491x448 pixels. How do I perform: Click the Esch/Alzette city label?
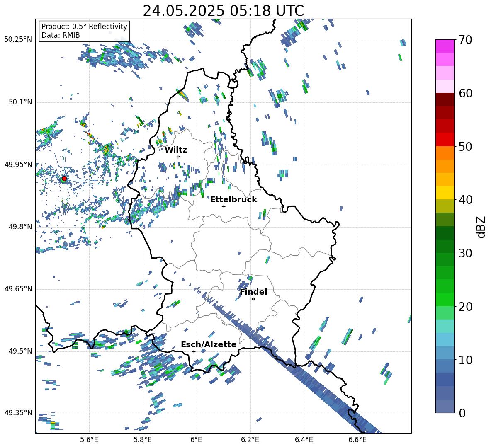[x=209, y=344]
